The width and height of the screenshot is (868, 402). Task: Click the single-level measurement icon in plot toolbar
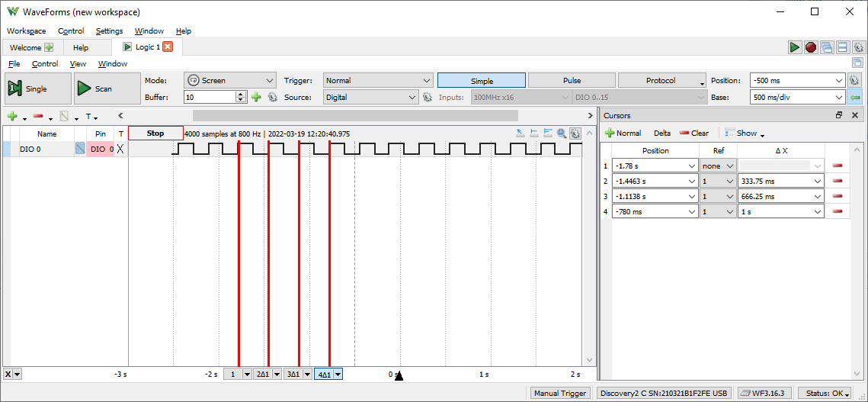tap(534, 133)
